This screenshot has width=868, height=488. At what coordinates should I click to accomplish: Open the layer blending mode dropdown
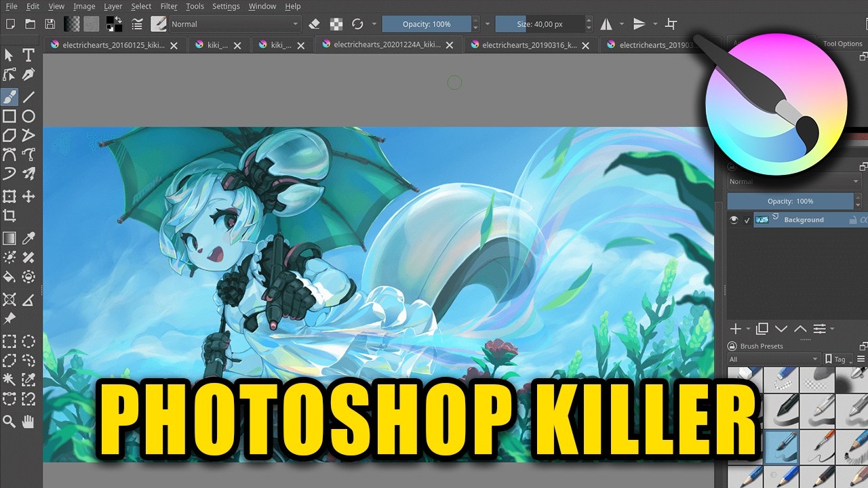(794, 182)
